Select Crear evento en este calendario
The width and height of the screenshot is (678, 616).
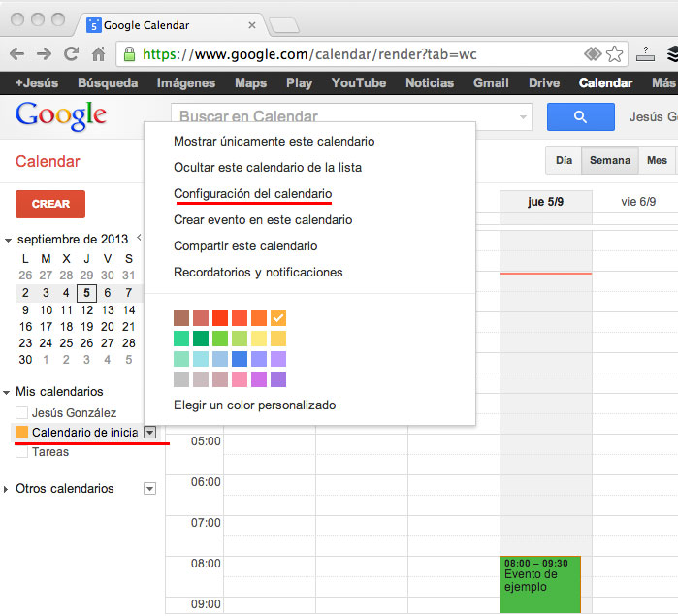pyautogui.click(x=263, y=220)
